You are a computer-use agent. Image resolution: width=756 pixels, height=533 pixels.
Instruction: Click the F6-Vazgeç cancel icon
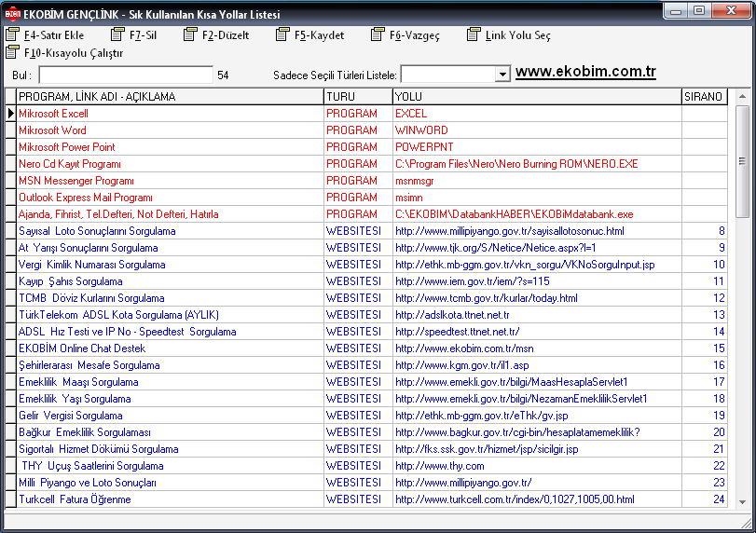(x=378, y=34)
